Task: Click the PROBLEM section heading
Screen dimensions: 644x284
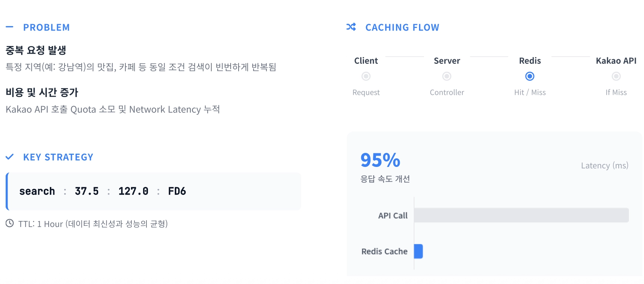Action: tap(46, 28)
